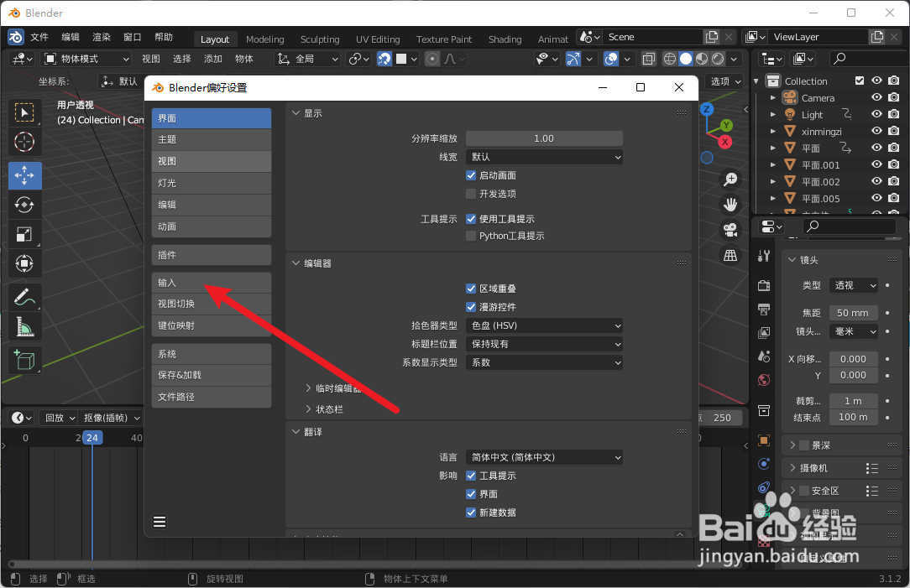Select the Add Cube tool

(24, 360)
